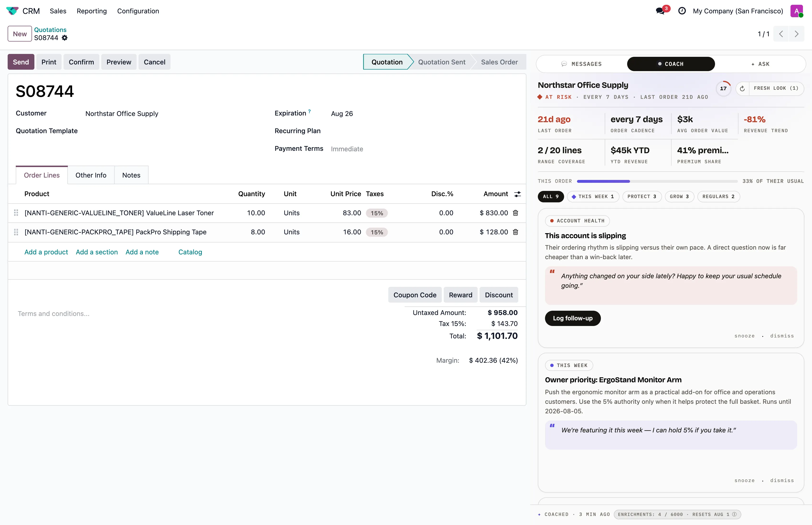Go to the previous record arrow

point(781,34)
